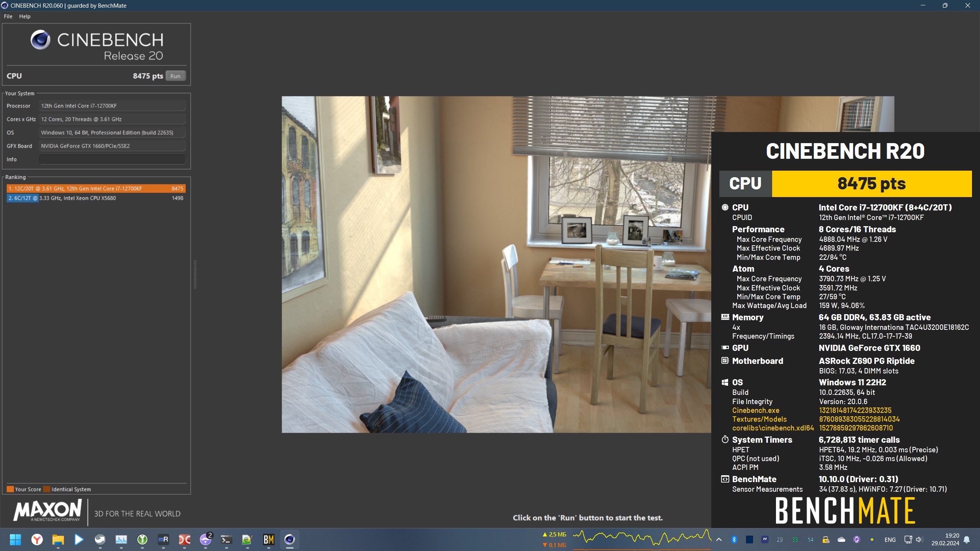
Task: Click the orange Your Score legend swatch
Action: point(10,489)
